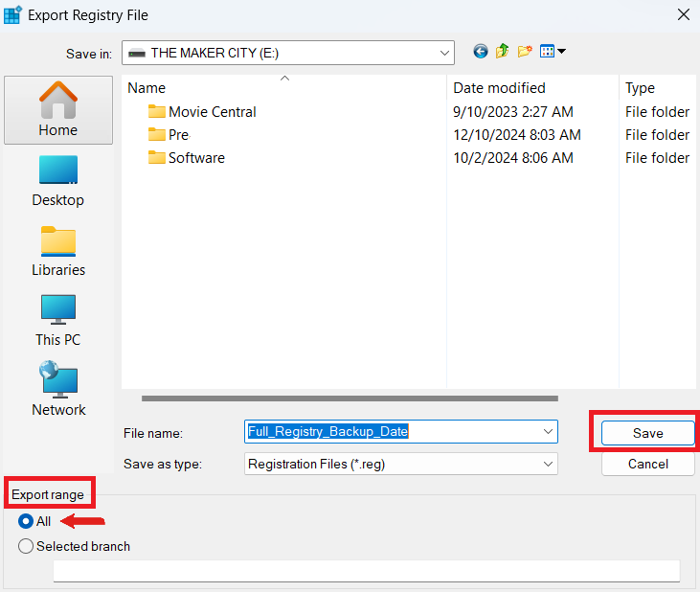The height and width of the screenshot is (592, 700).
Task: Click the View Menu grid icon
Action: 547,52
